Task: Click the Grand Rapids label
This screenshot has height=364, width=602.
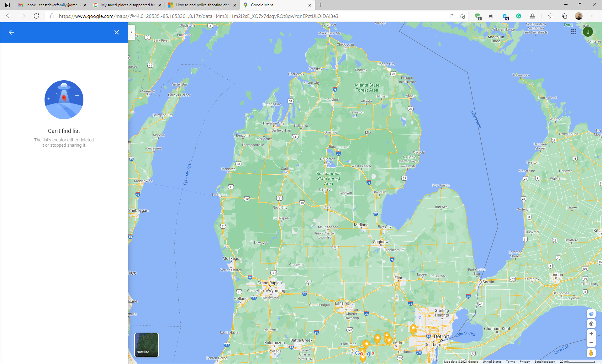Action: 270,283
